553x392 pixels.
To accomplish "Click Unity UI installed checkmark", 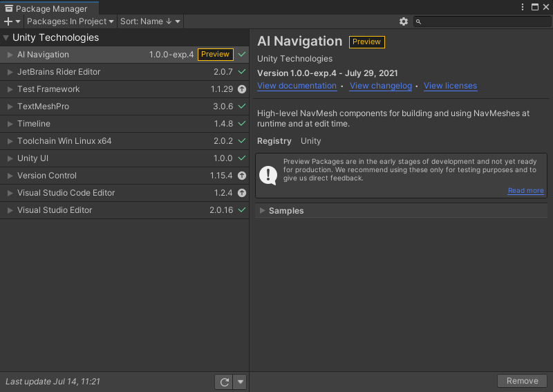I will click(x=242, y=158).
